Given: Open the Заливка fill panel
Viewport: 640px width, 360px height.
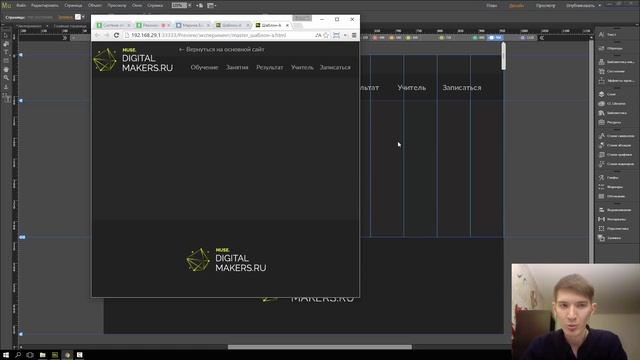Looking at the screenshot, I should [x=609, y=238].
